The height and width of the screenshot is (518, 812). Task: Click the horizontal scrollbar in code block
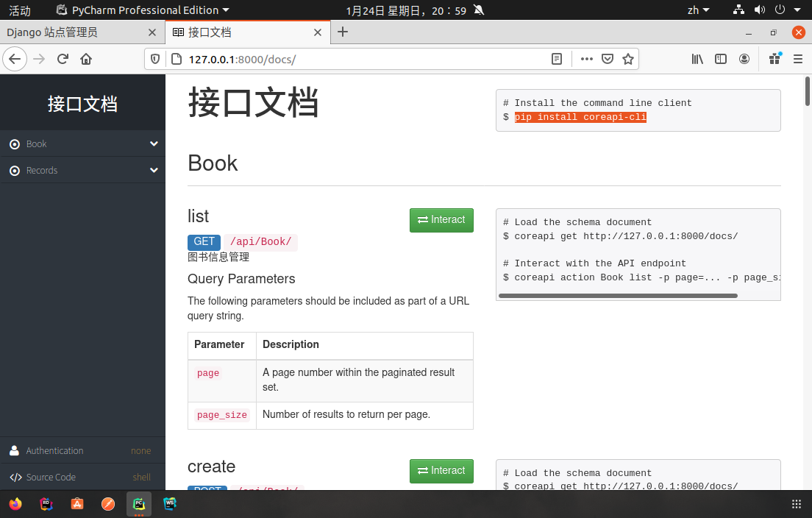[618, 296]
